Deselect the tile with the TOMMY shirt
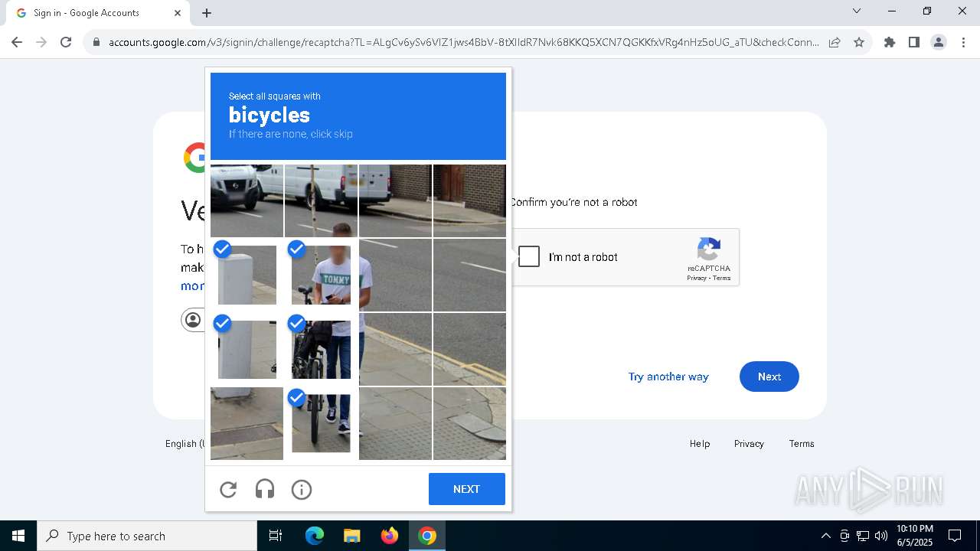 pos(321,275)
